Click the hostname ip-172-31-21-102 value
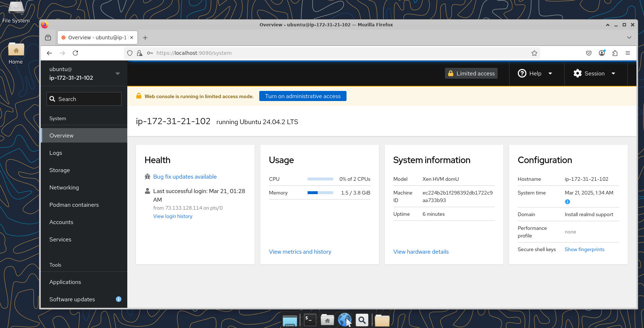Viewport: 644px width, 328px height. click(586, 179)
